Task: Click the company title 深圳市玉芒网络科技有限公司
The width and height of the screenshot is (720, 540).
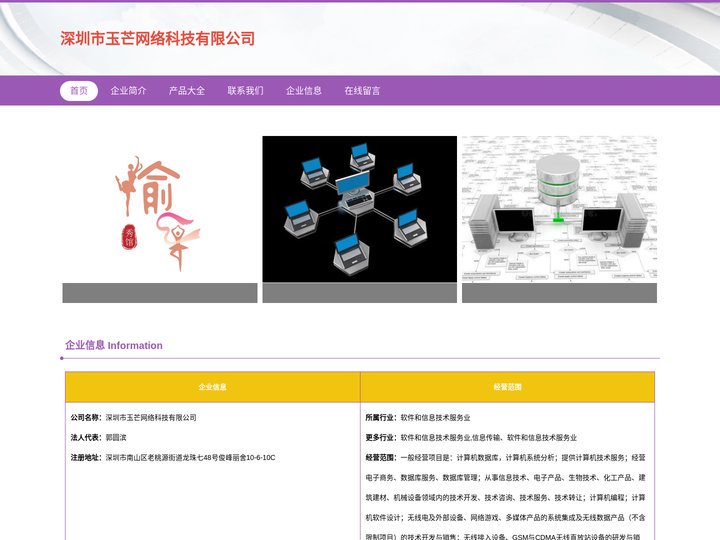Action: (x=158, y=39)
